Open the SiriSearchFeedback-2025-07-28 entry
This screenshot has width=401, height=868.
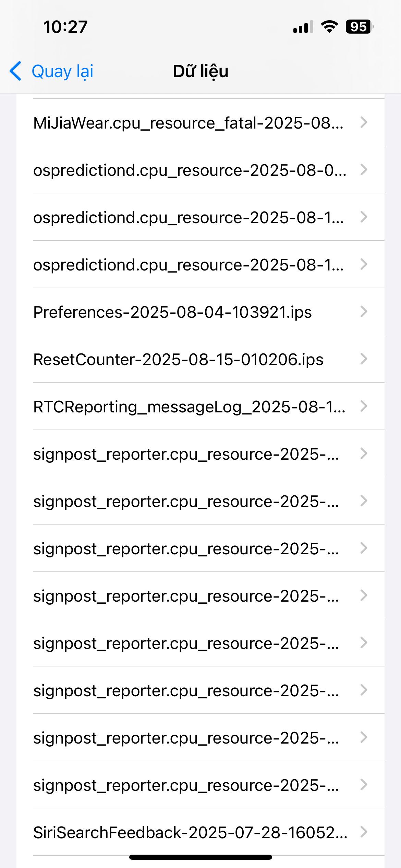click(x=190, y=832)
